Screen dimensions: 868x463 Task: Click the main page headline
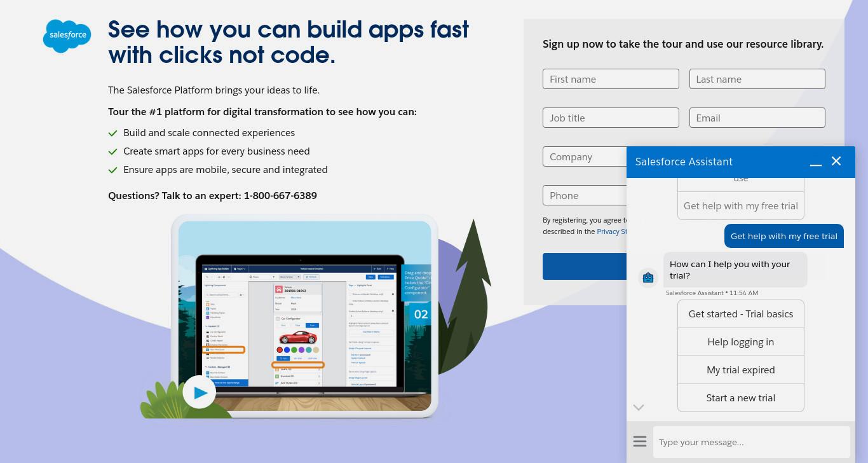[288, 42]
